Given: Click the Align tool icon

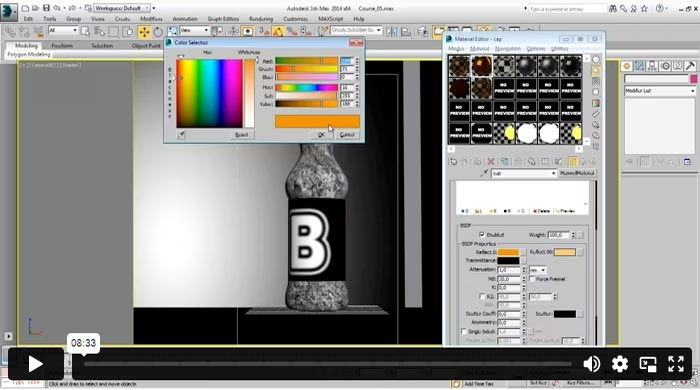Looking at the screenshot, I should 406,32.
